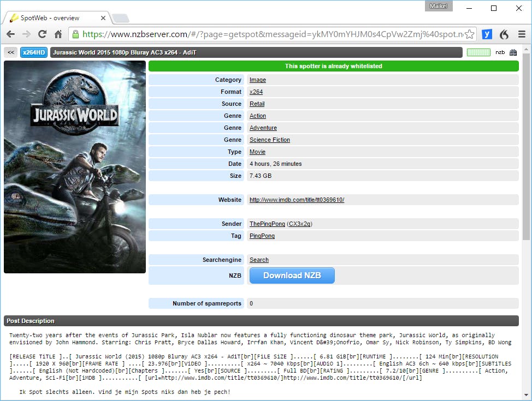Open the blue Y extension icon
The image size is (532, 401).
point(487,34)
